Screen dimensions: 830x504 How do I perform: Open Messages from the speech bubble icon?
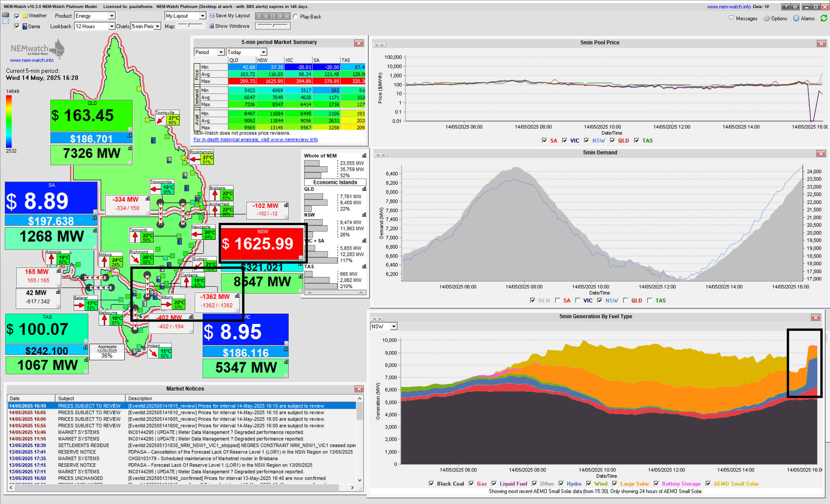pyautogui.click(x=731, y=18)
